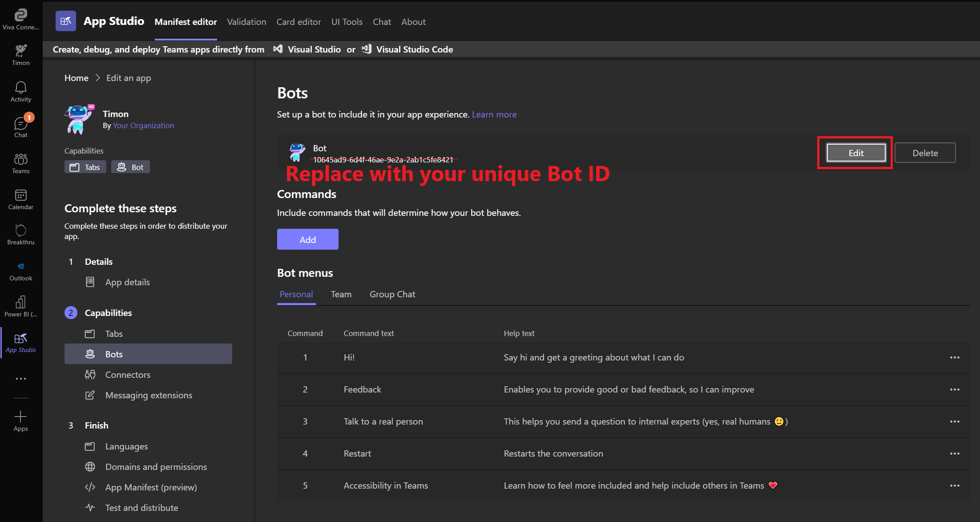Click the 'Talk to a real person' command text
Screen dimensions: 980x522
click(383, 421)
